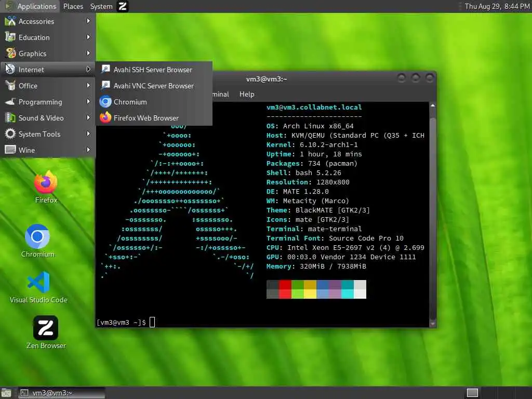Click the Firefox icon in Internet submenu
Viewport: 532px width, 399px height.
point(105,117)
